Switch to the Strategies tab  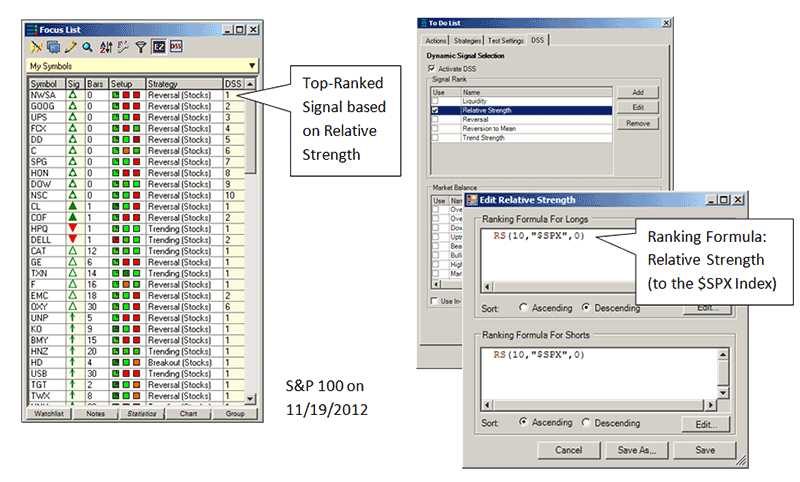pos(467,40)
